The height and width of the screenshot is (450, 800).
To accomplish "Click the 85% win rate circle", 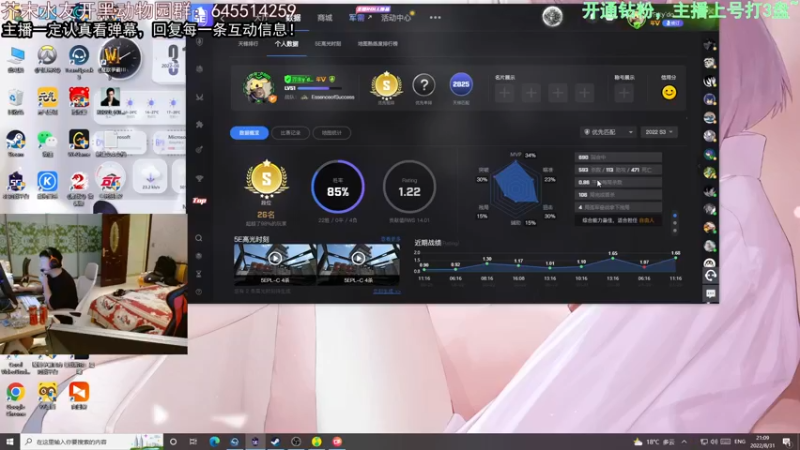I will point(338,187).
